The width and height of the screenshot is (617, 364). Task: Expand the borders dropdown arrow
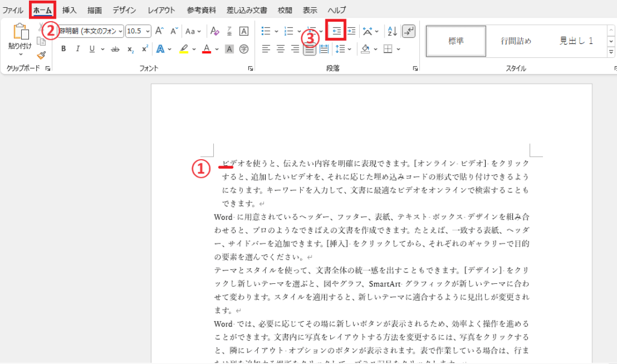click(398, 49)
